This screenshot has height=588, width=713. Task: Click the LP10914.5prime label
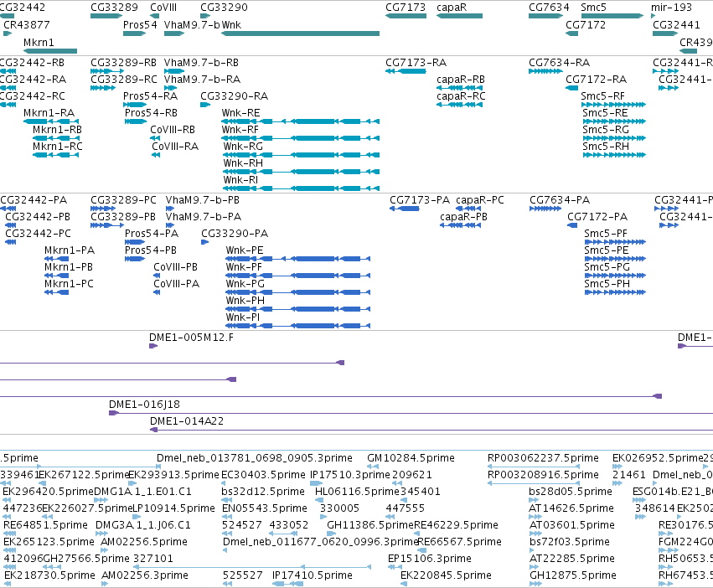(x=173, y=508)
